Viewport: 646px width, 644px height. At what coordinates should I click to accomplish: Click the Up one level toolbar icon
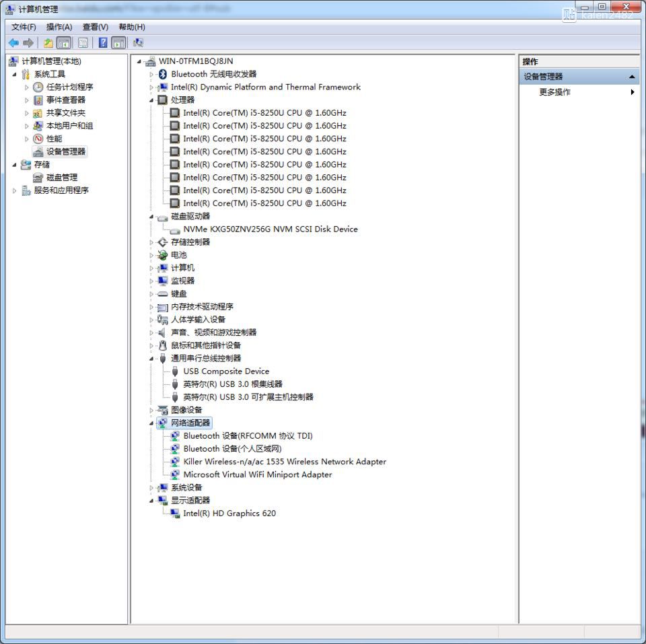48,43
